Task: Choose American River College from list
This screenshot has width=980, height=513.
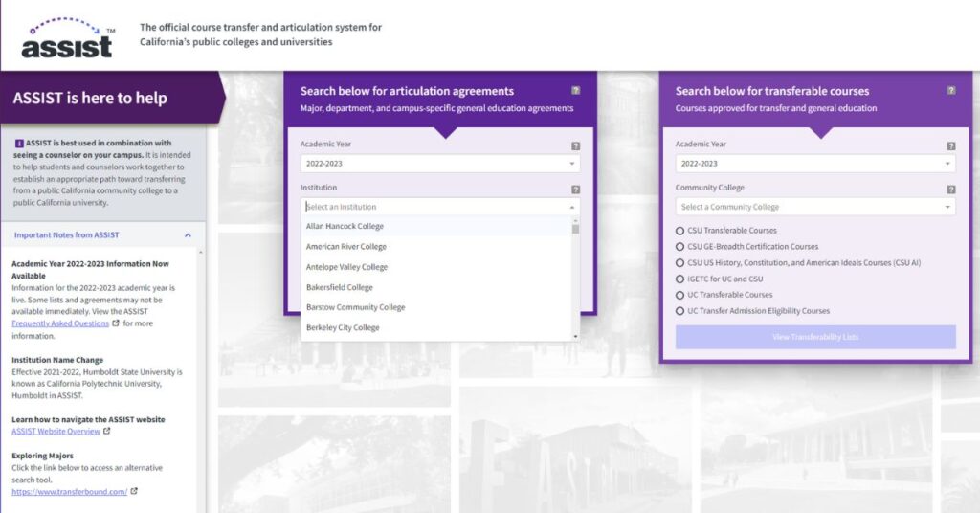Action: 436,247
